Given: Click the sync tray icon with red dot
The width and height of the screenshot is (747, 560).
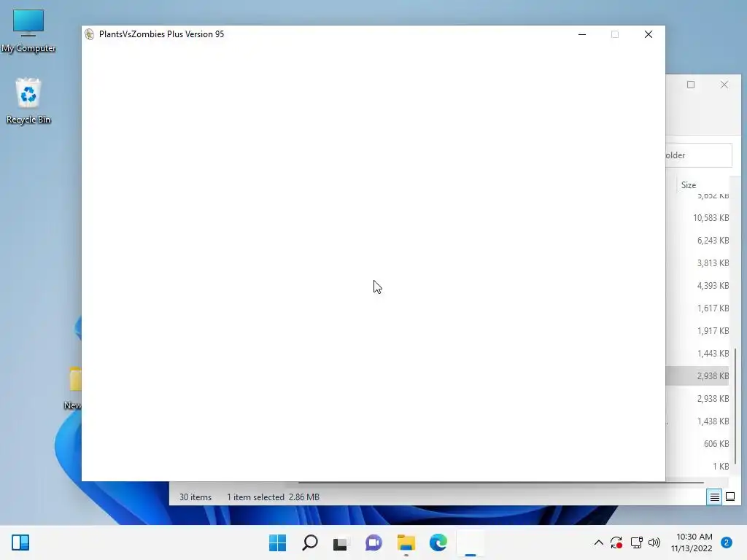Looking at the screenshot, I should coord(616,542).
